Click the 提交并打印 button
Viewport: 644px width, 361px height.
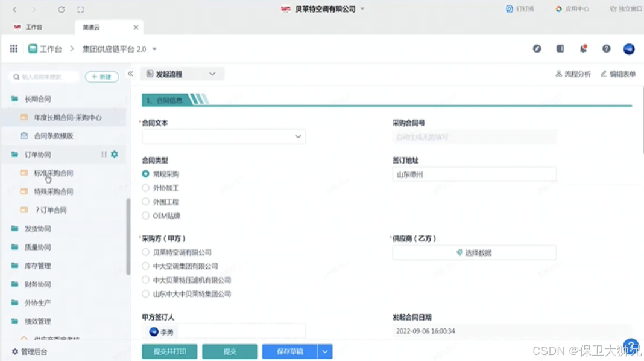point(169,351)
